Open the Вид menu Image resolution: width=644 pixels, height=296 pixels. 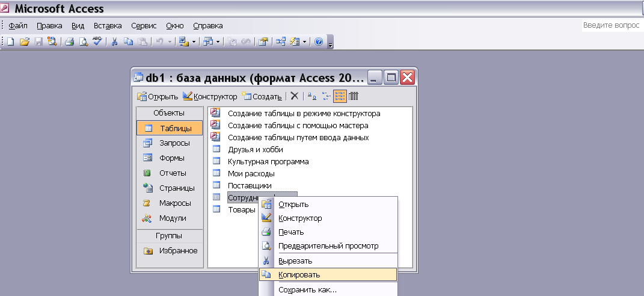tap(78, 25)
